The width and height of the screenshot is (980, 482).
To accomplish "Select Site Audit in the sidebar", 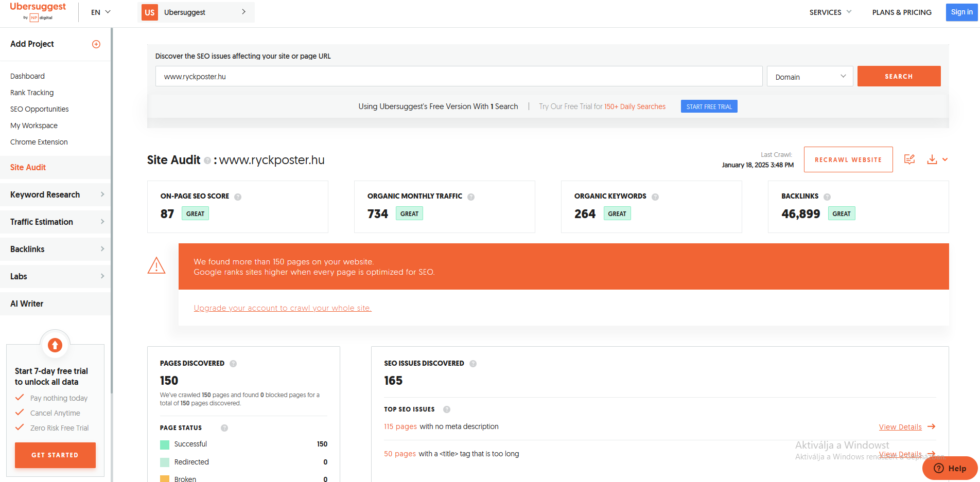I will tap(56, 167).
